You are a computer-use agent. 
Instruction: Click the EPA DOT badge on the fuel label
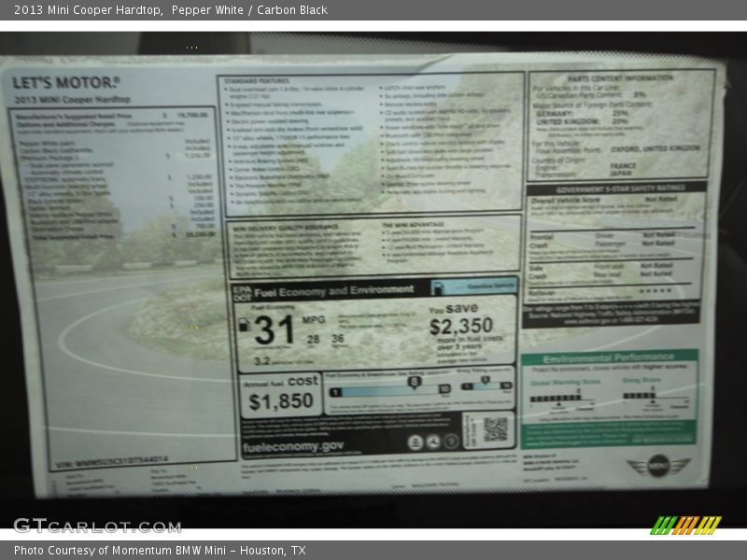pos(242,290)
